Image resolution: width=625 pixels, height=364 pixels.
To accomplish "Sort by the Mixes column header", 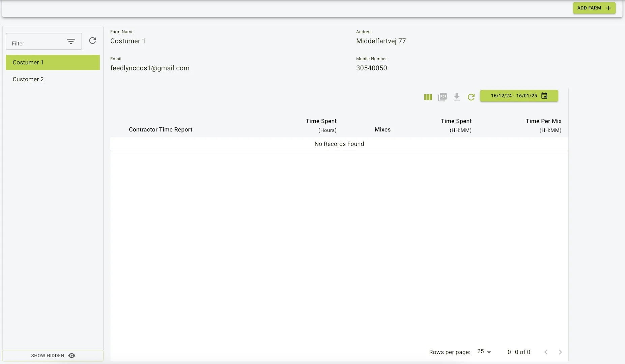I will [x=382, y=129].
